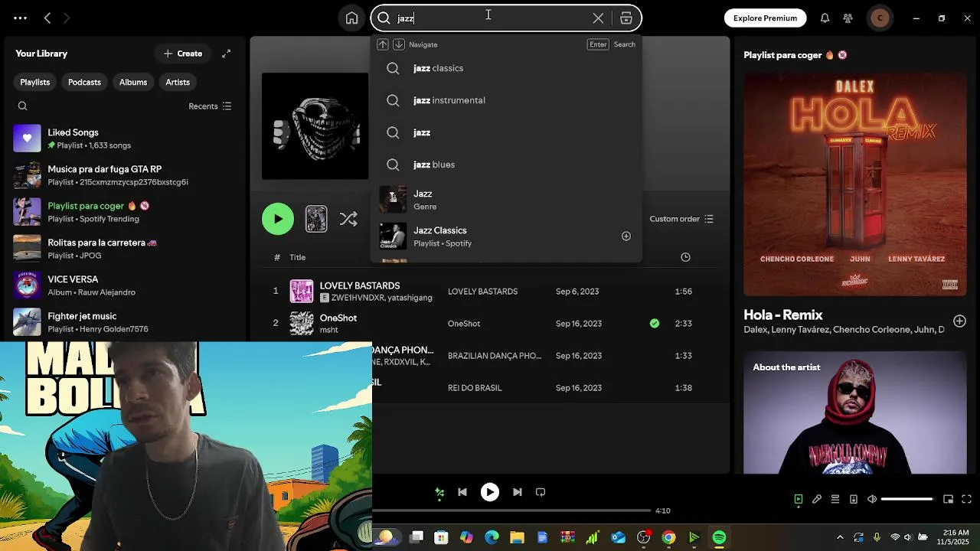Filter library by Playlists

[x=35, y=82]
